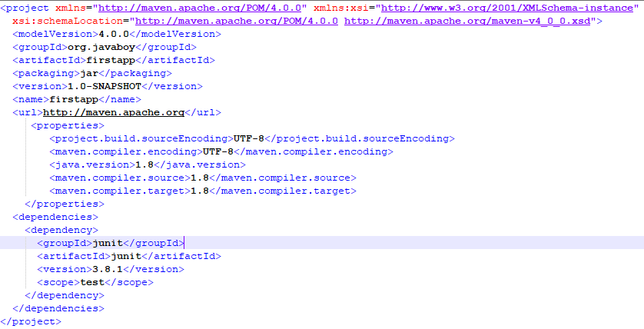Open the XMLSchema-instance URL link
This screenshot has height=329, width=644.
pyautogui.click(x=506, y=8)
